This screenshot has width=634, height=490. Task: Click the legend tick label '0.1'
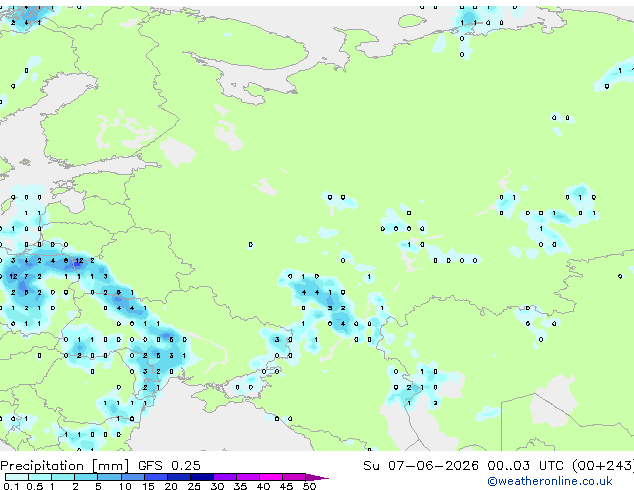tap(11, 486)
